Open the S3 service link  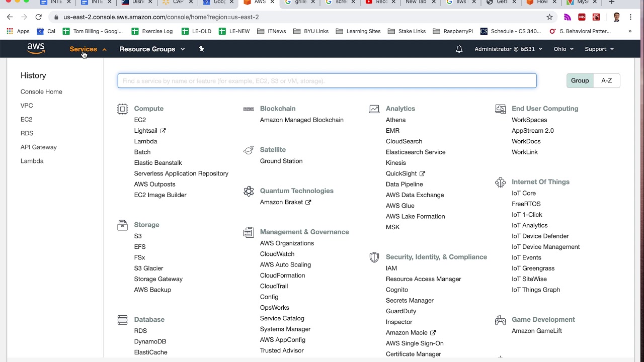coord(138,236)
